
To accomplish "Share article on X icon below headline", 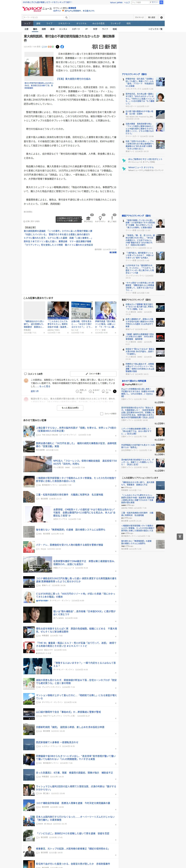I will point(57,47).
